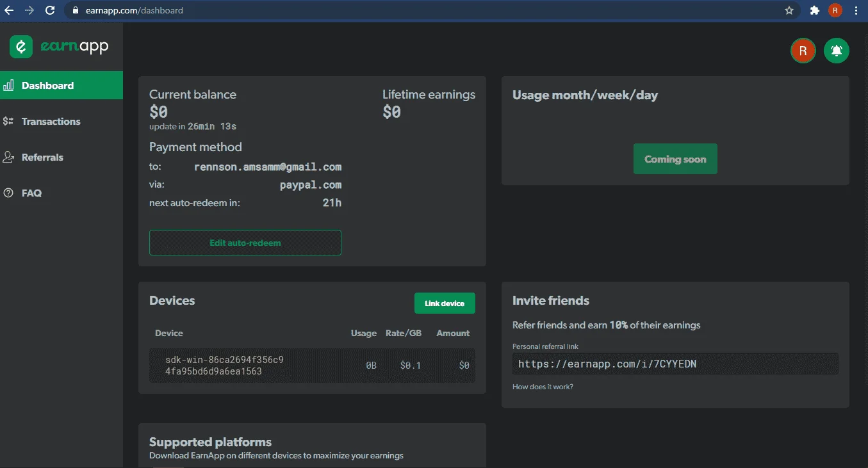Click the 'Download EarnApp on different devices' text

point(276,456)
